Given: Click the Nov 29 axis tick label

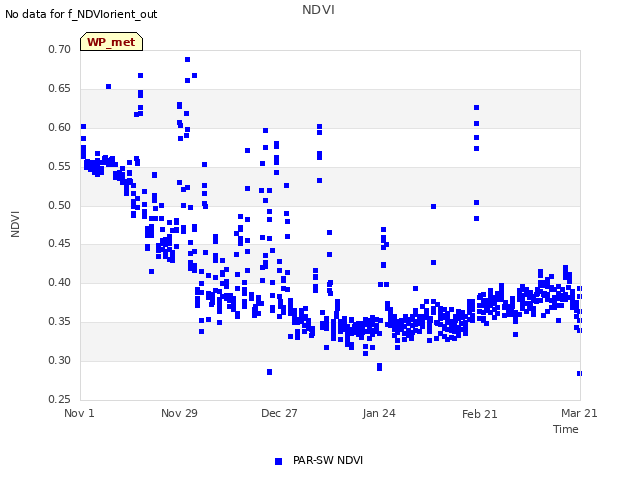Looking at the screenshot, I should click(x=179, y=413).
